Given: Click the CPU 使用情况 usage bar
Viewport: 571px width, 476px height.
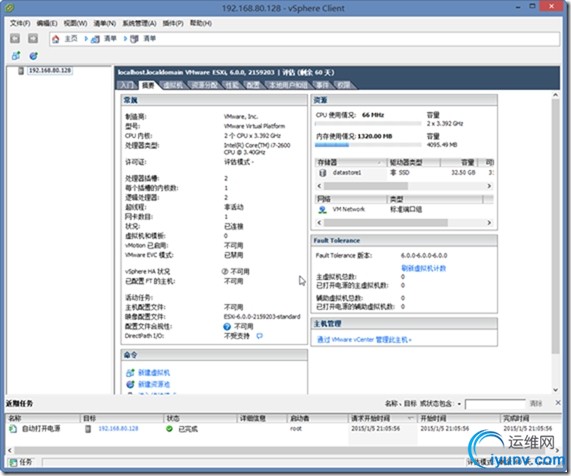Looking at the screenshot, I should [368, 124].
